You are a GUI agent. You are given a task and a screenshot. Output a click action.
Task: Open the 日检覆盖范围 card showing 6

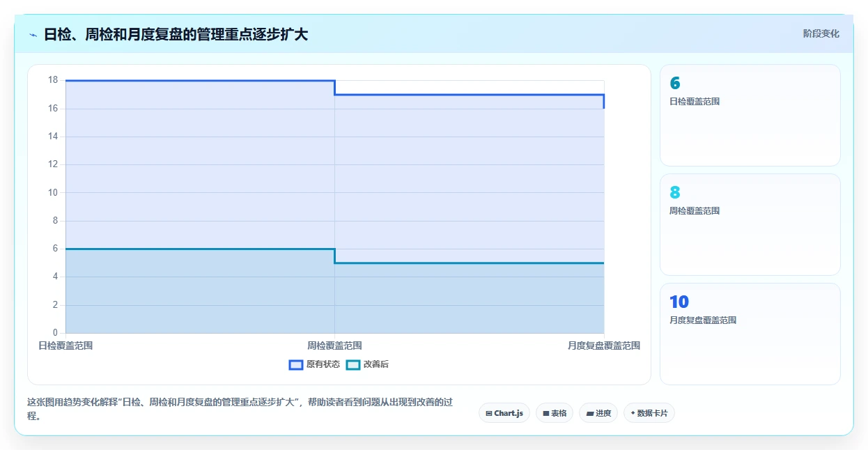[750, 115]
